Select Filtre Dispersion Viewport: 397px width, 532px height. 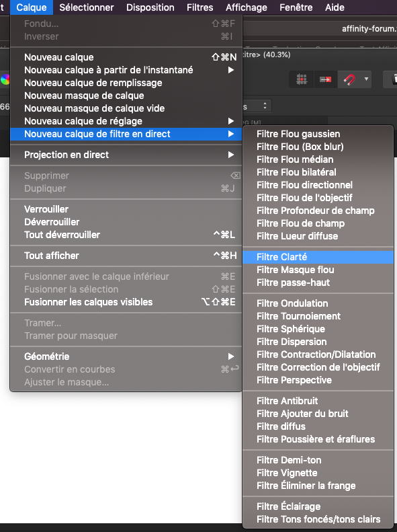click(318, 342)
